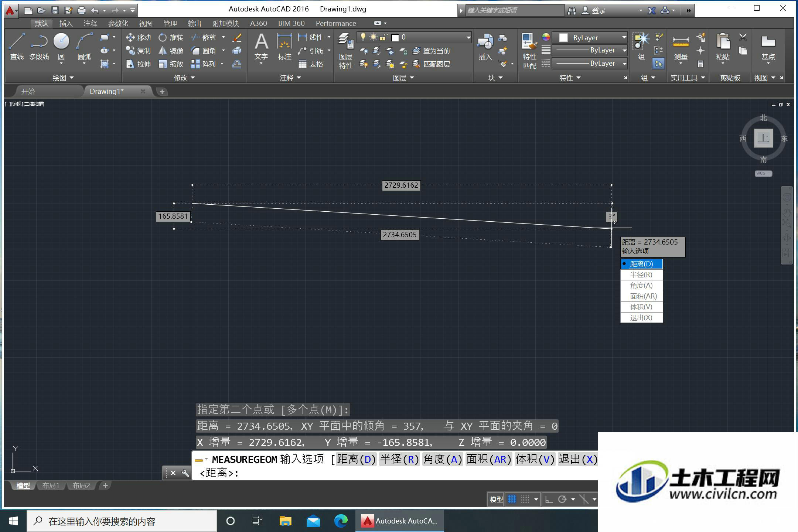Screen dimensions: 798x532
Task: Activate the Stretch (拉伸) tool
Action: [x=138, y=64]
